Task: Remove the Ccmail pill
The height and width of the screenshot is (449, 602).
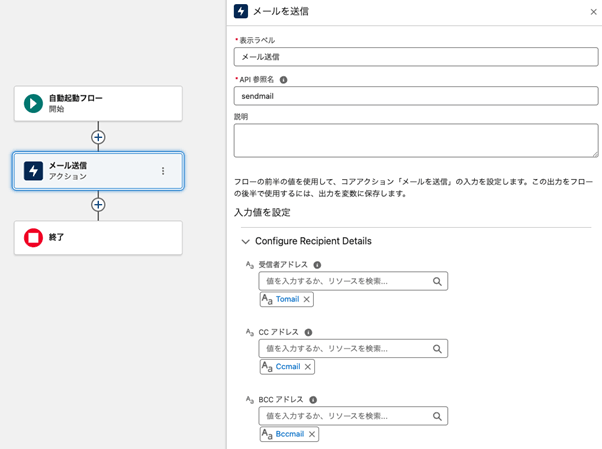Action: 308,367
